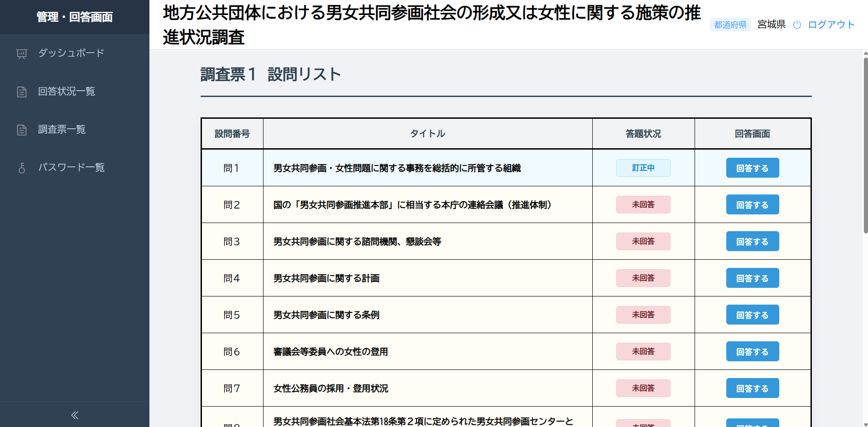
Task: Click the page vertical scrollbar thumb
Action: coord(865,145)
